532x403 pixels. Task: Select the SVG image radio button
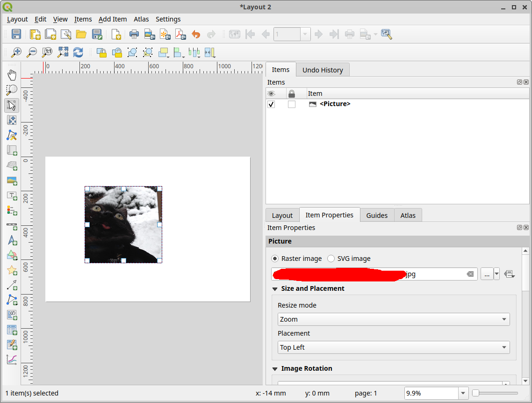click(331, 259)
